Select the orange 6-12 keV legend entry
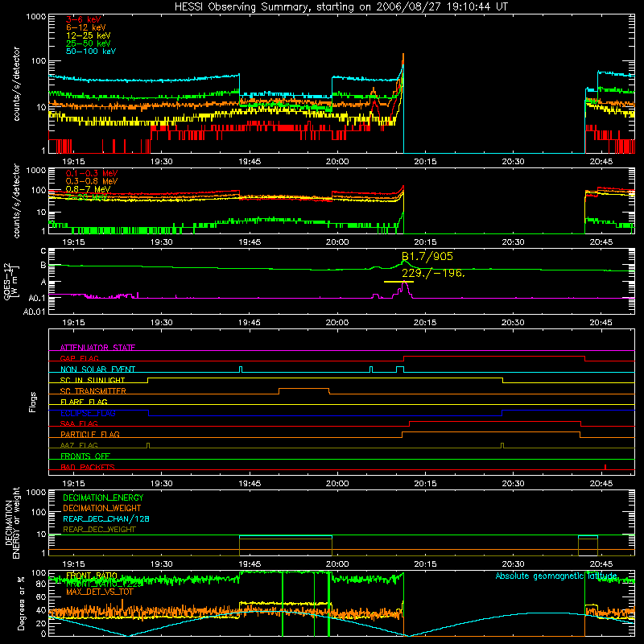Image resolution: width=644 pixels, height=644 pixels. tap(85, 27)
